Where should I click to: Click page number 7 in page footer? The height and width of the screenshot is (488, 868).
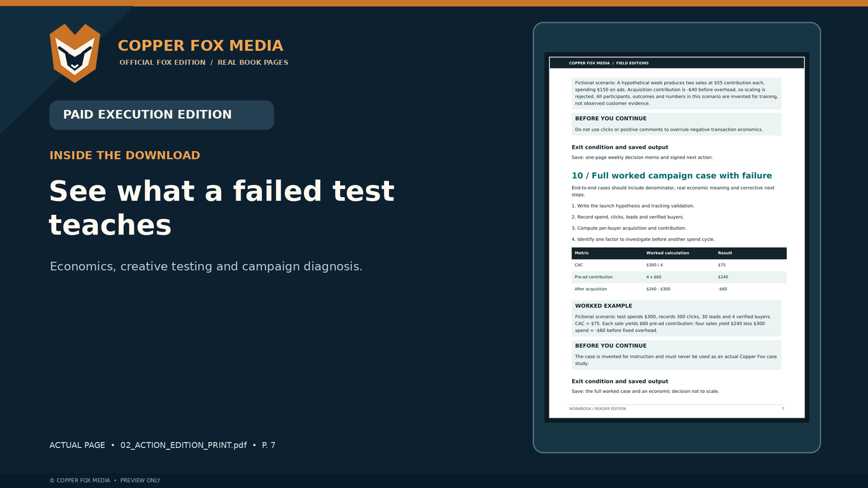point(783,409)
